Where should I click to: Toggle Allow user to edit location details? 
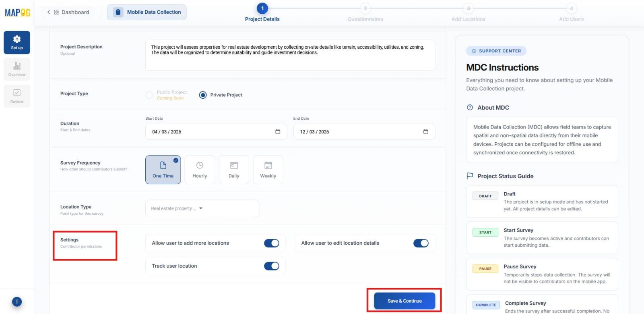pos(421,243)
